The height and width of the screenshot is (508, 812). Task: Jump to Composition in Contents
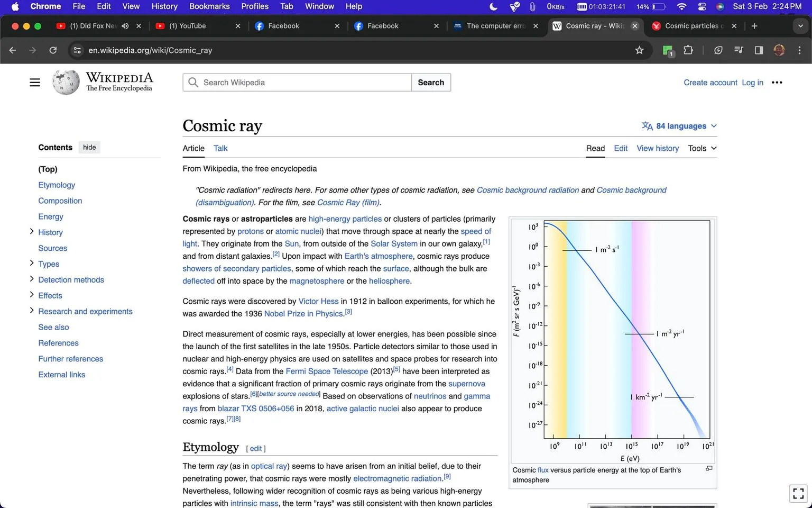[60, 201]
